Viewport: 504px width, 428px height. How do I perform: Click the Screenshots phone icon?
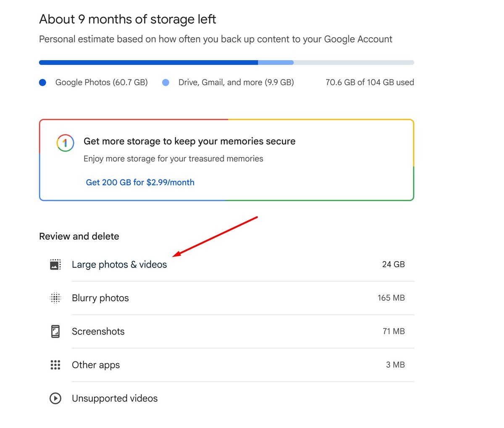55,331
